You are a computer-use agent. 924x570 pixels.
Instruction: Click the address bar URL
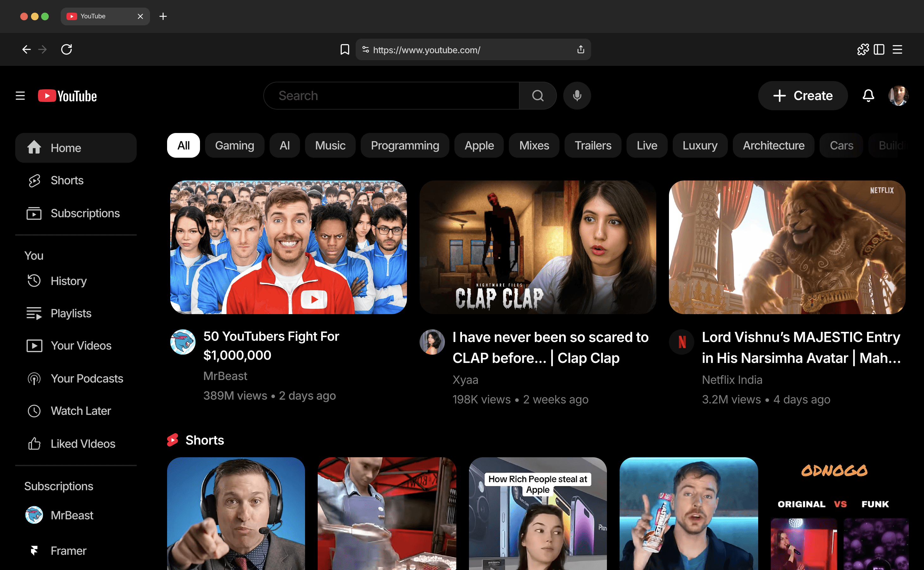click(x=427, y=50)
